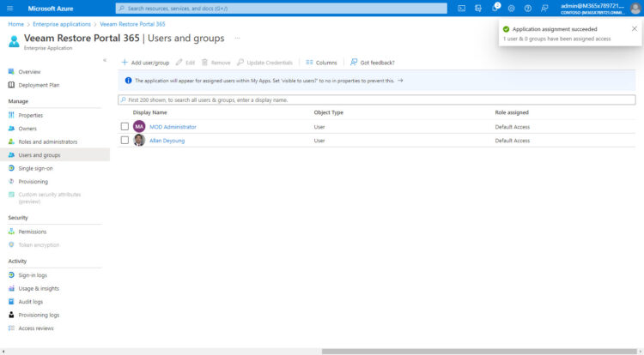644x355 pixels.
Task: Open Custom security attributes (preview)
Action: 49,197
